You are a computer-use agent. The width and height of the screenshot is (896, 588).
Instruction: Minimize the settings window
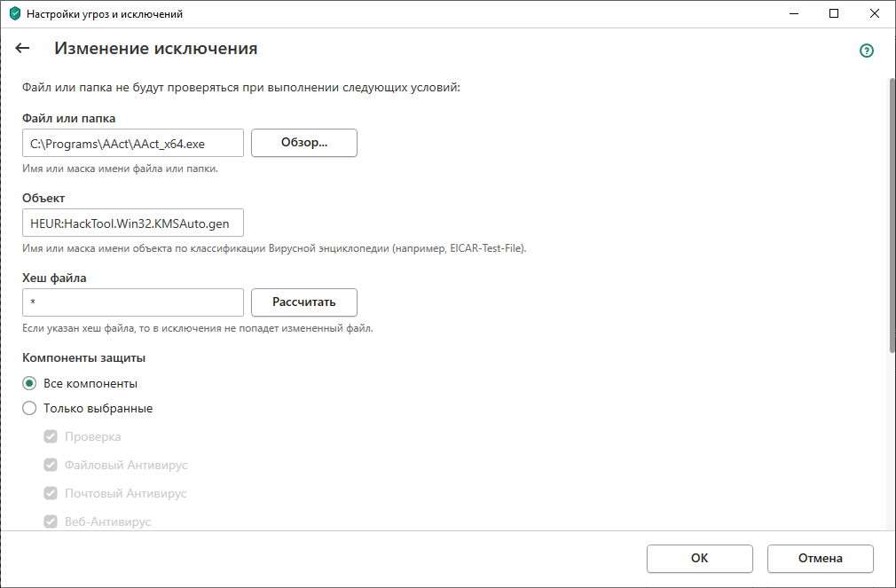(x=792, y=14)
